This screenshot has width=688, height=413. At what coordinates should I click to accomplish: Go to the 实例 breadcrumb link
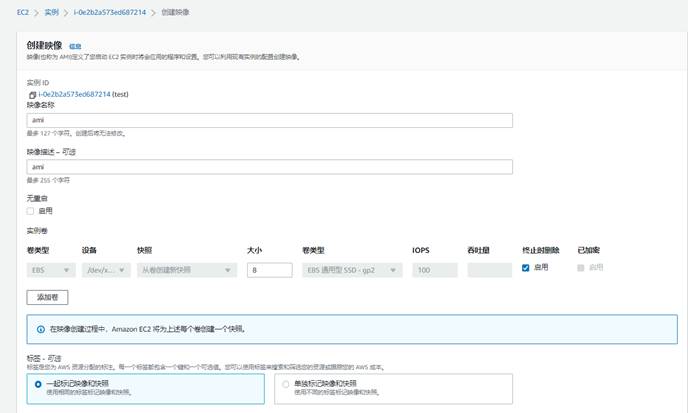pos(51,12)
